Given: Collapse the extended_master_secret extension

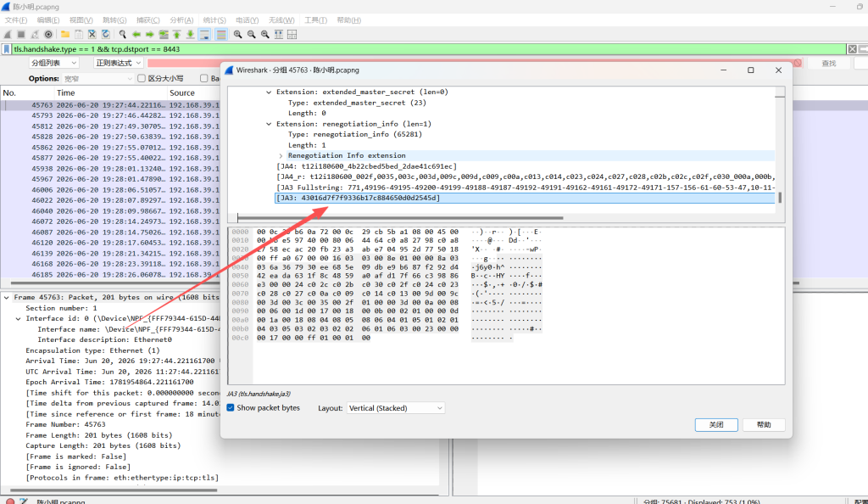Looking at the screenshot, I should (269, 92).
